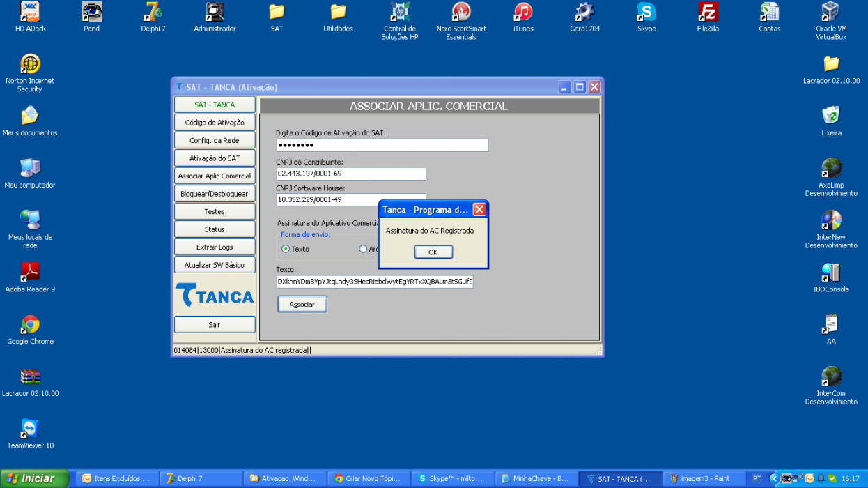Viewport: 868px width, 488px height.
Task: Open Config. da Rede section
Action: (215, 140)
